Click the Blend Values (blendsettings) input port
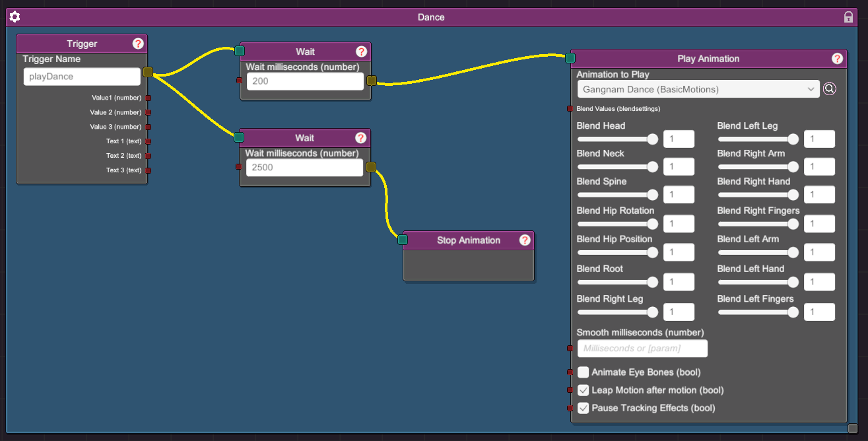This screenshot has height=441, width=868. coord(570,109)
